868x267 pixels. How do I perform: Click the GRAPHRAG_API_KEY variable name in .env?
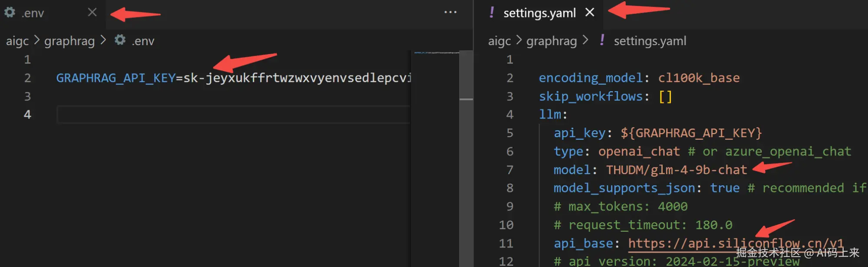pos(115,78)
